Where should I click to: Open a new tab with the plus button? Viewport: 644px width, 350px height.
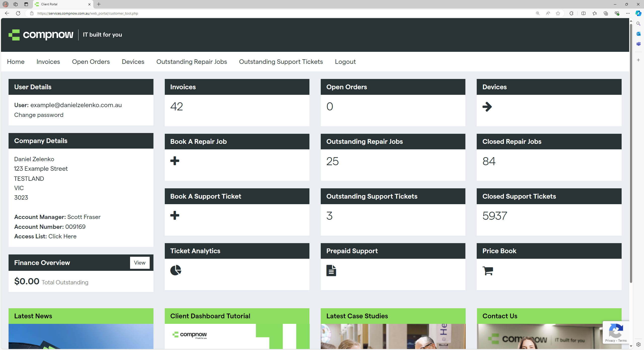(99, 4)
